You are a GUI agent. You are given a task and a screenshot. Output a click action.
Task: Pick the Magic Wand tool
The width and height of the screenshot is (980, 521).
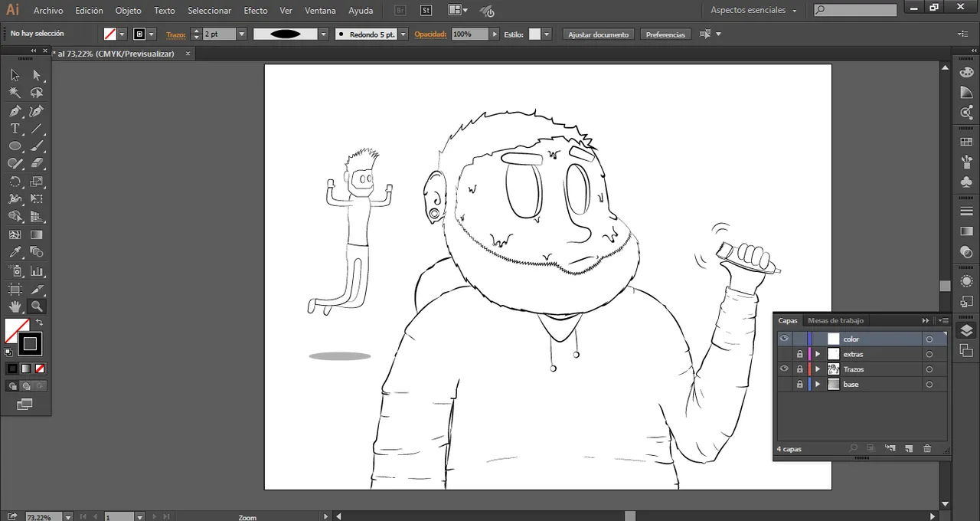pos(15,93)
